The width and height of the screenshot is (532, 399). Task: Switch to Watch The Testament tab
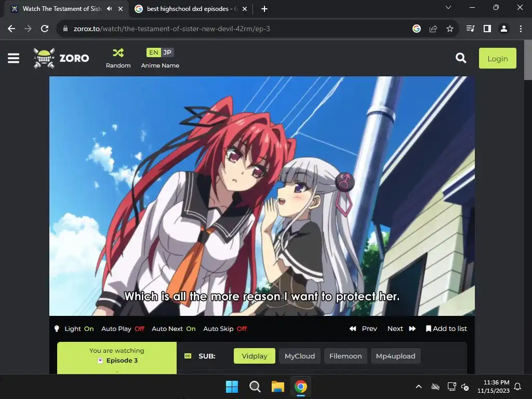pos(61,9)
